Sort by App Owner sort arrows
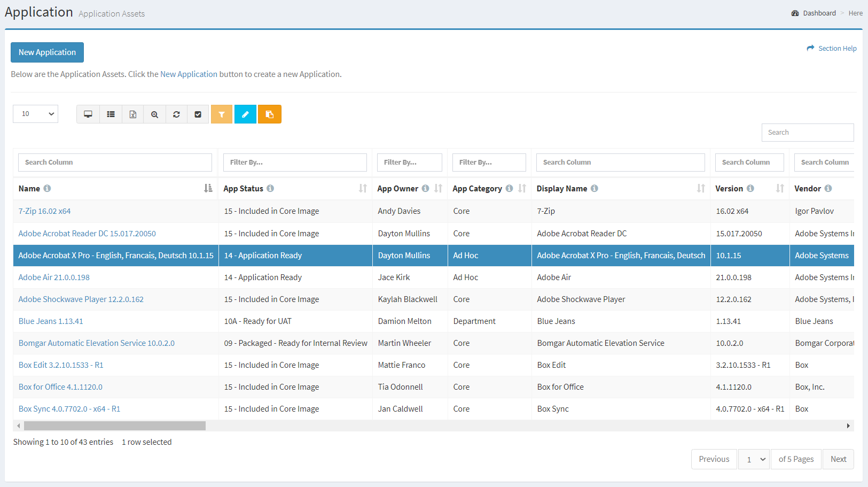The height and width of the screenshot is (487, 868). 438,188
